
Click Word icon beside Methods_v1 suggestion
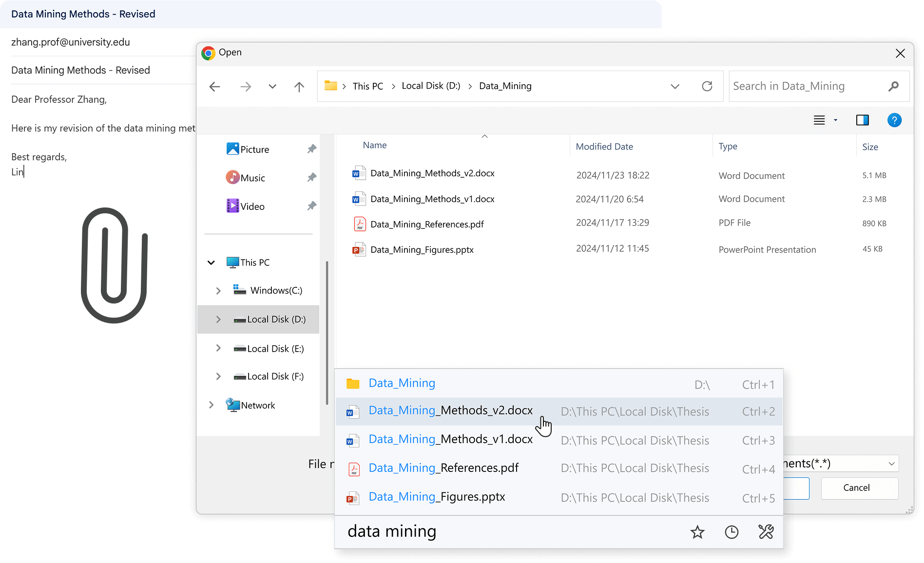353,440
